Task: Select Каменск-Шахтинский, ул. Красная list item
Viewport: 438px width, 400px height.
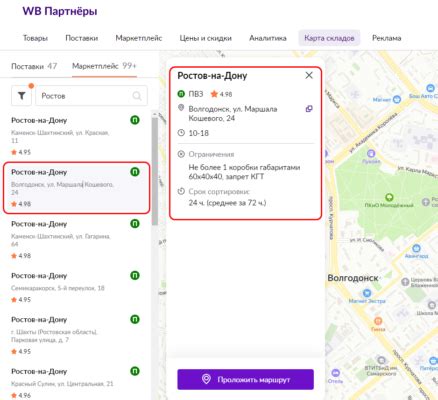Action: tap(76, 136)
